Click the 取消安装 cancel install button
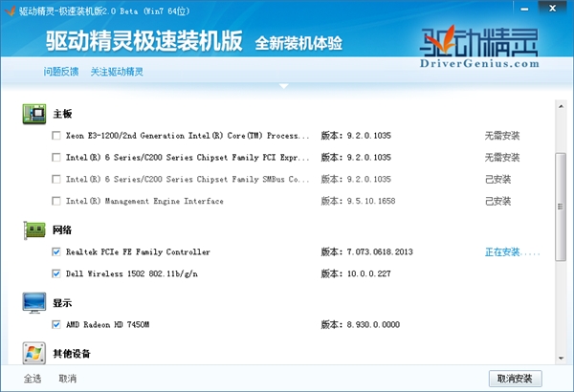The width and height of the screenshot is (574, 392). [515, 379]
